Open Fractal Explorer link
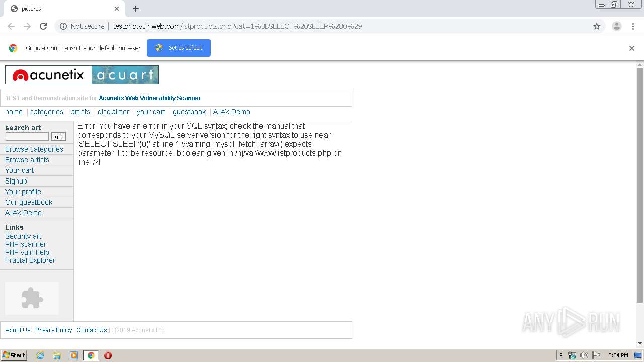Viewport: 644px width, 362px height. click(30, 260)
